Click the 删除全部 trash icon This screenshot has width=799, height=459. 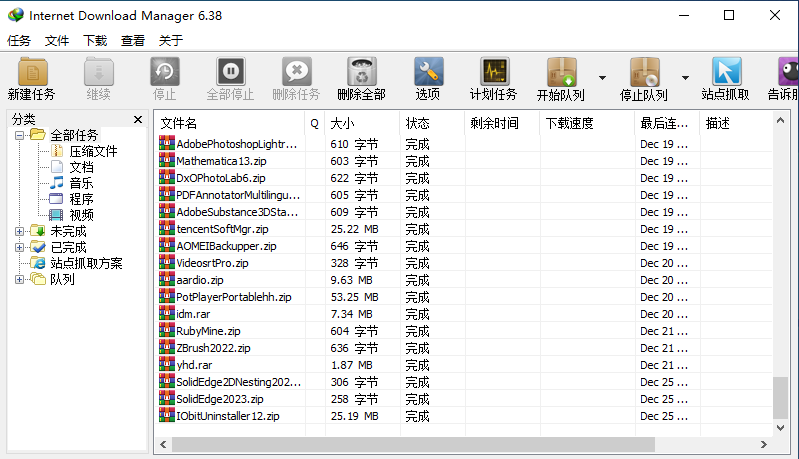pyautogui.click(x=361, y=74)
